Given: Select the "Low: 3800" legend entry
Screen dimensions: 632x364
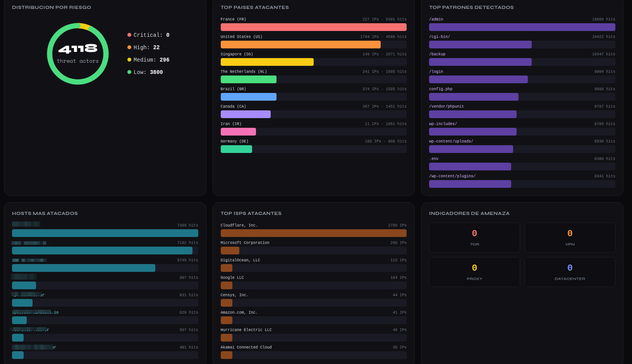Looking at the screenshot, I should pos(145,72).
